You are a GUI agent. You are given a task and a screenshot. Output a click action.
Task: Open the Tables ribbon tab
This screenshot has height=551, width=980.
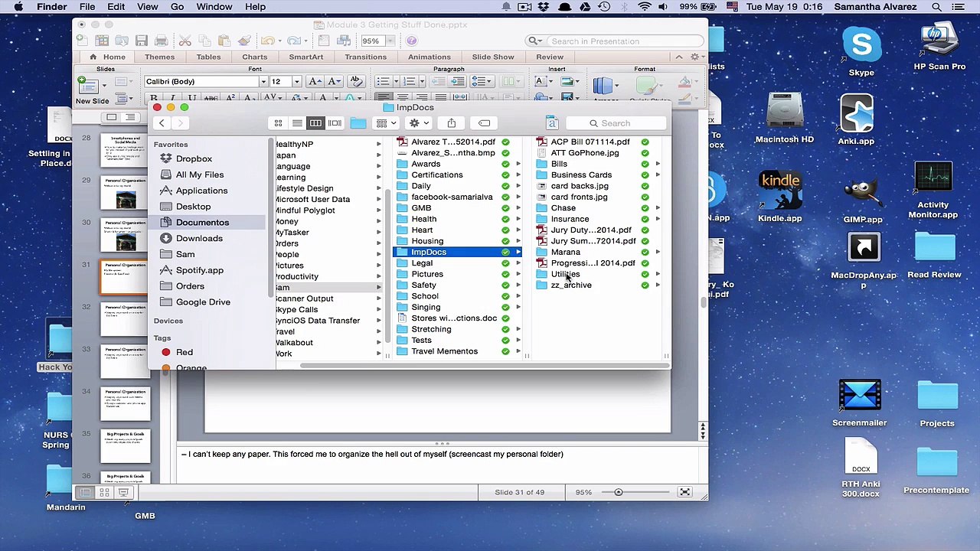click(x=208, y=57)
